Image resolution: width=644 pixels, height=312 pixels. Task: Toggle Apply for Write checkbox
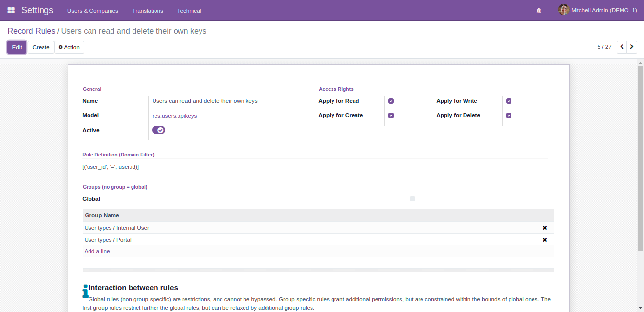click(x=509, y=101)
